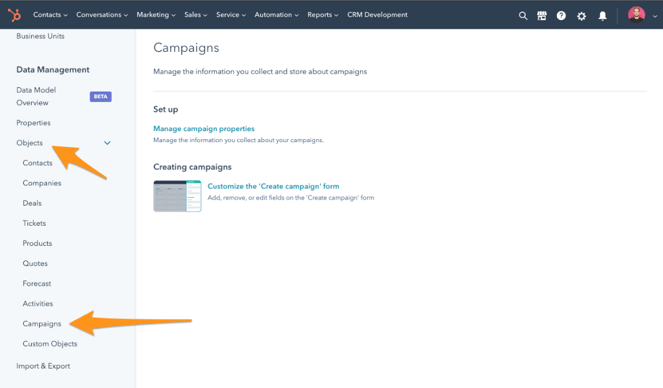Click the BETA badge
Screen dimensions: 663x388
click(x=101, y=96)
